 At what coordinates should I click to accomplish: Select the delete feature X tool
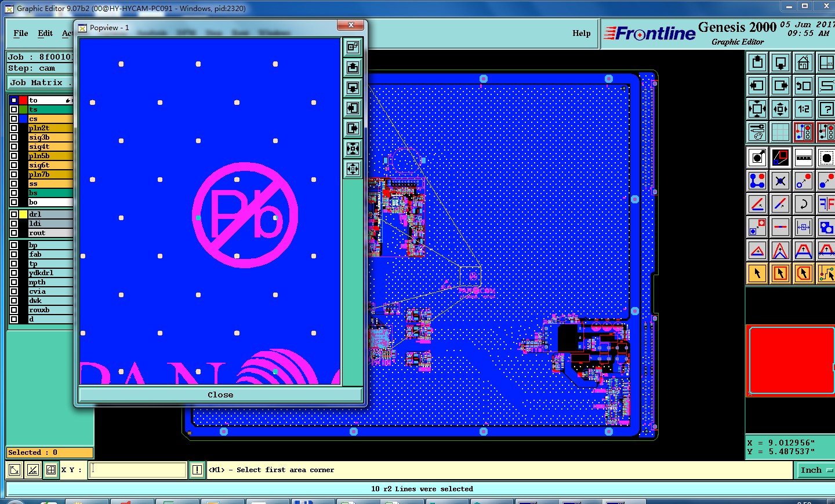[x=780, y=181]
